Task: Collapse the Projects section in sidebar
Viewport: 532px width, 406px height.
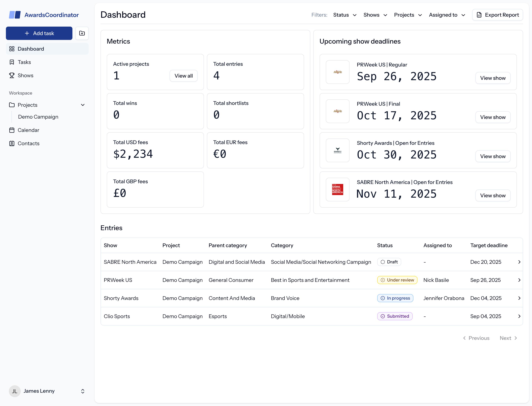Action: [x=83, y=105]
